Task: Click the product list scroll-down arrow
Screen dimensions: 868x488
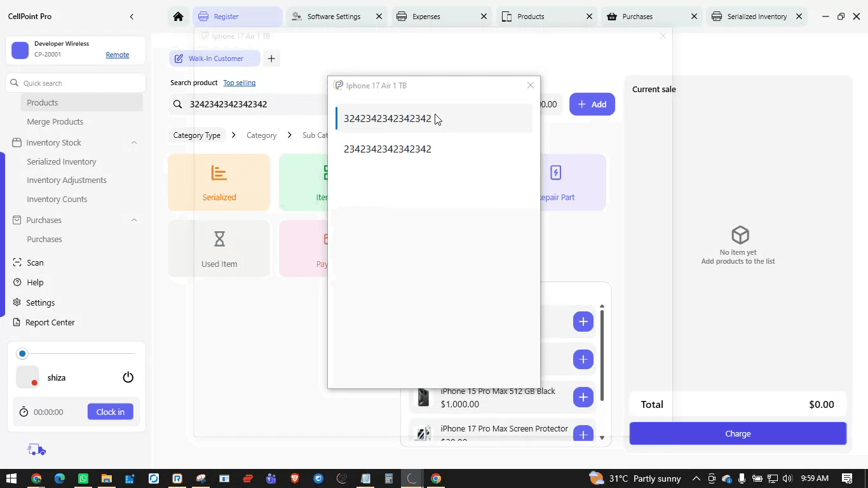Action: 602,438
